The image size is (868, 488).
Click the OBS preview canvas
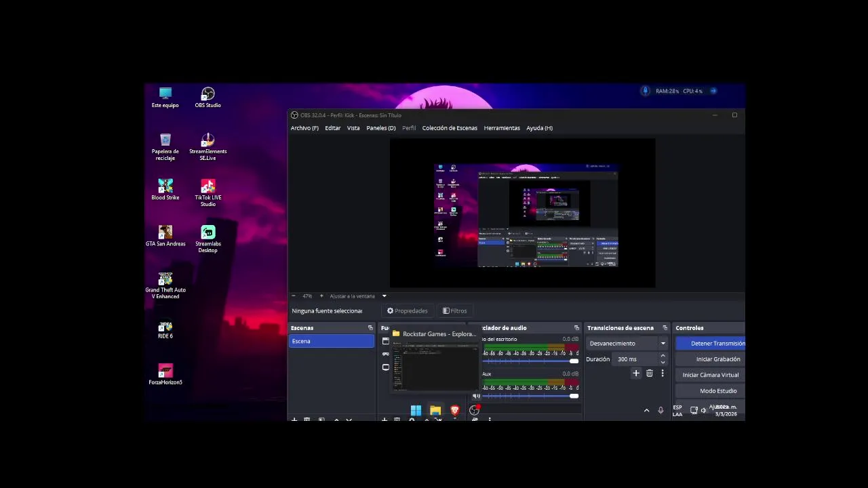(522, 213)
